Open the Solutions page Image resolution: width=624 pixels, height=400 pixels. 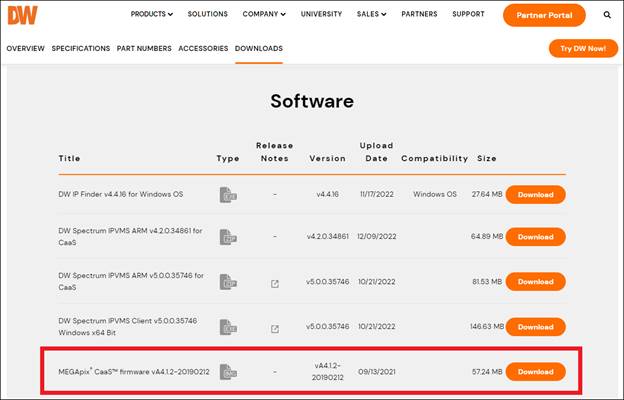tap(208, 14)
